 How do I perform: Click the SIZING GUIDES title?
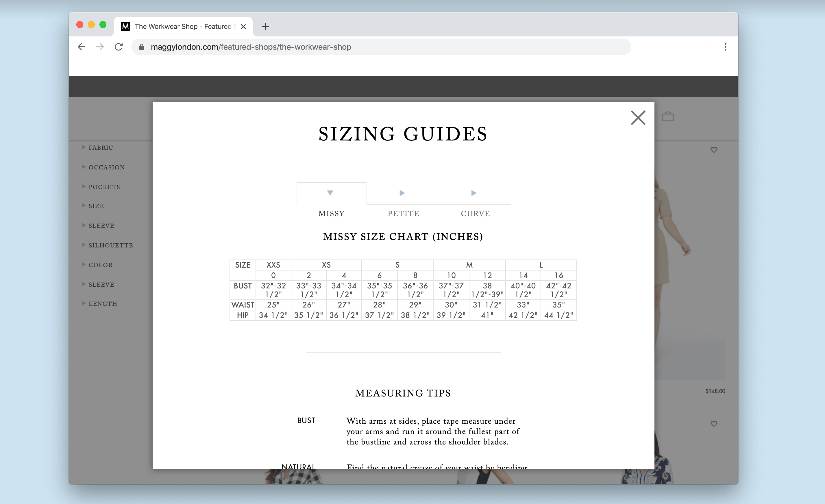point(403,134)
